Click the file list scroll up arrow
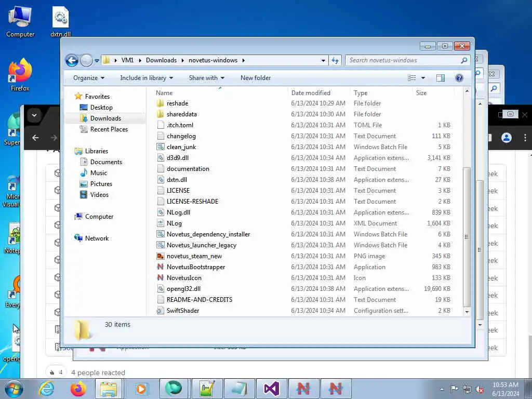This screenshot has height=399, width=532. tap(467, 91)
